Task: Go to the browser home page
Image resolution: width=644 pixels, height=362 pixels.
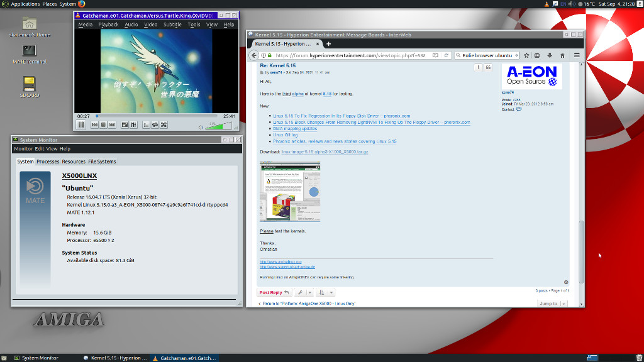Action: click(563, 55)
